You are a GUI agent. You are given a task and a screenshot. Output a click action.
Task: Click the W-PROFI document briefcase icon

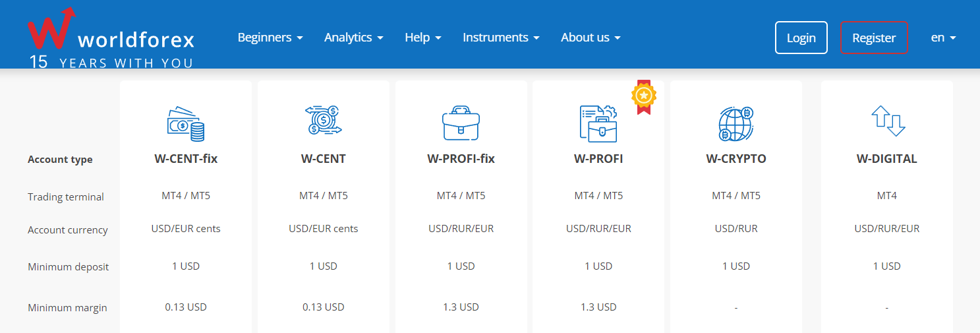click(598, 123)
